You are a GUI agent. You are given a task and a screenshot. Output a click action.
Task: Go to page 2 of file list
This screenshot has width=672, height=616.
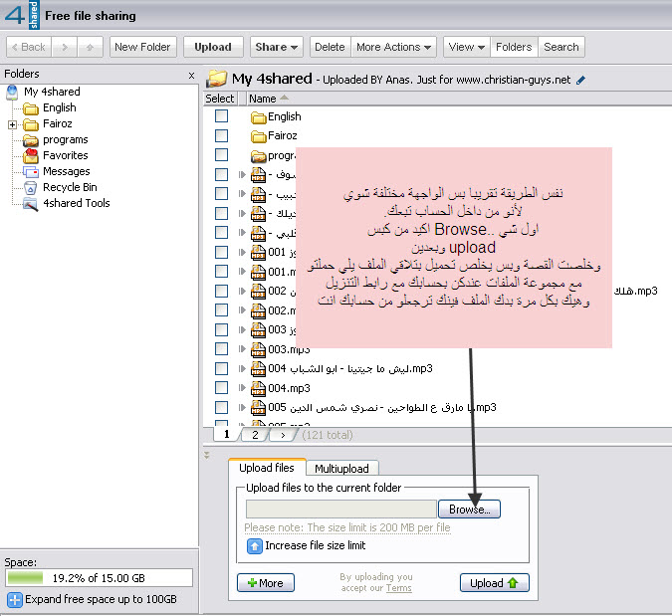(255, 435)
